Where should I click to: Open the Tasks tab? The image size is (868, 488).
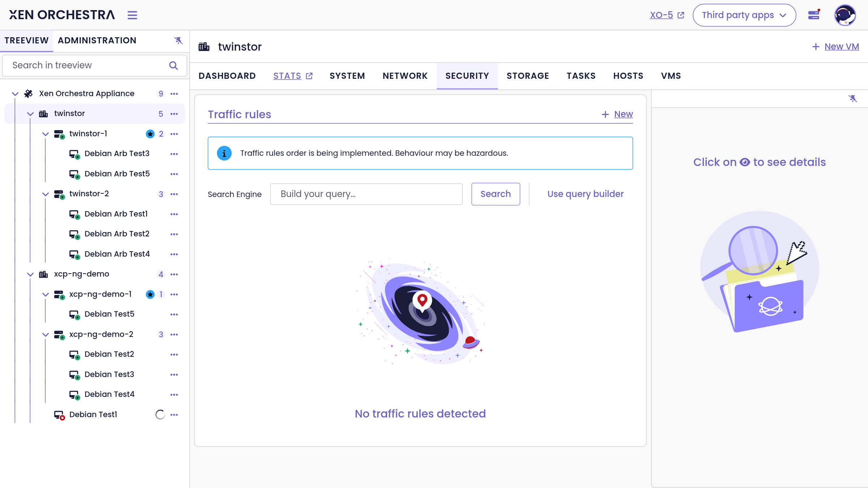(x=581, y=76)
